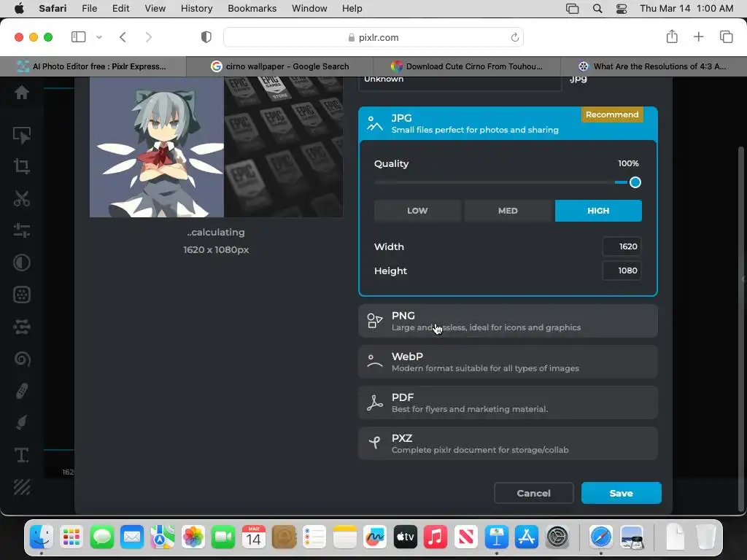The image size is (747, 560).
Task: Open Music app in the Dock
Action: [436, 537]
